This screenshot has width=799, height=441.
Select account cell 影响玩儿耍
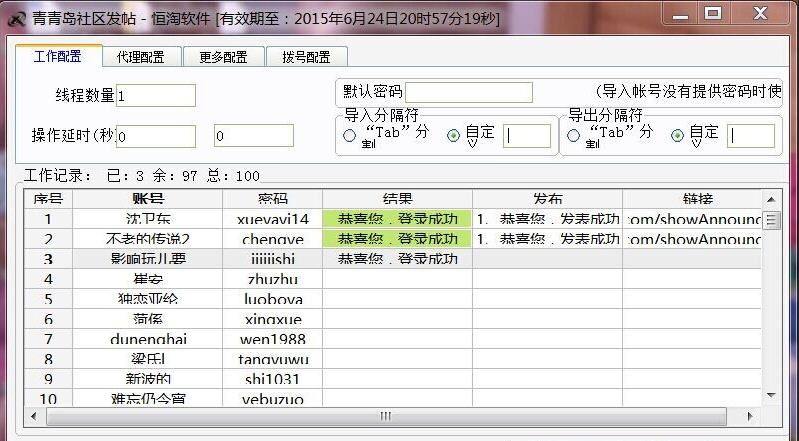[148, 259]
